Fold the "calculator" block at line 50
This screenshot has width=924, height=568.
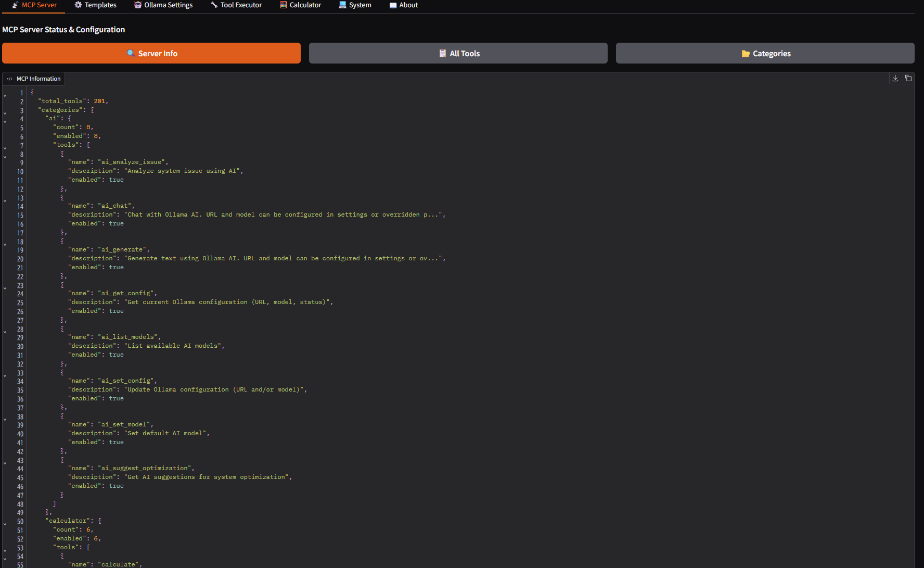pos(5,524)
